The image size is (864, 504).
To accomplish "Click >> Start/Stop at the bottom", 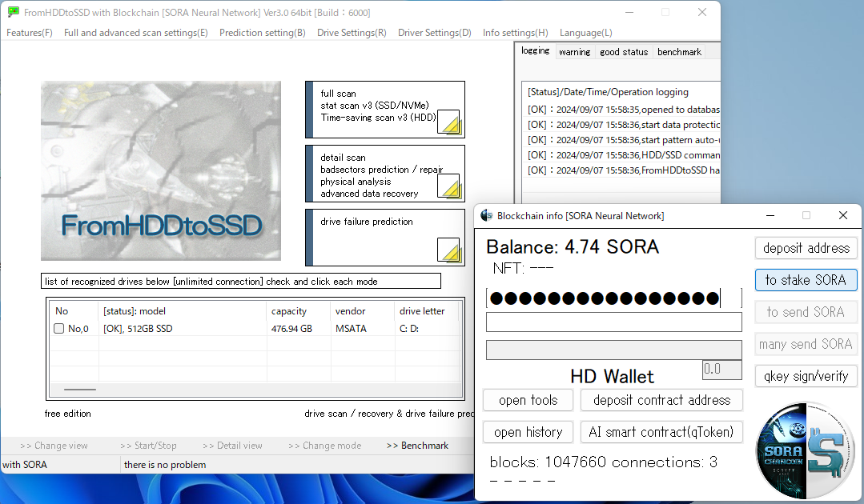I will point(148,446).
